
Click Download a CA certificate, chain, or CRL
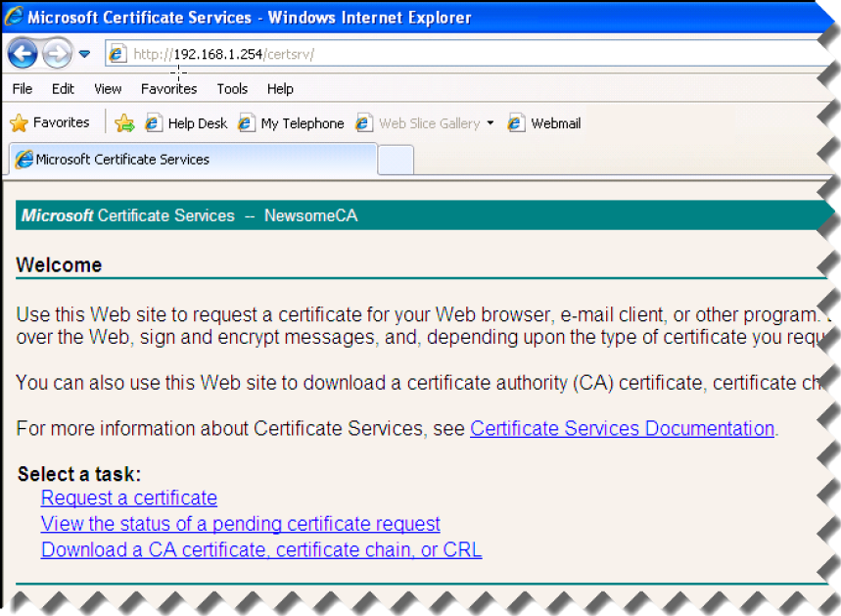[261, 549]
